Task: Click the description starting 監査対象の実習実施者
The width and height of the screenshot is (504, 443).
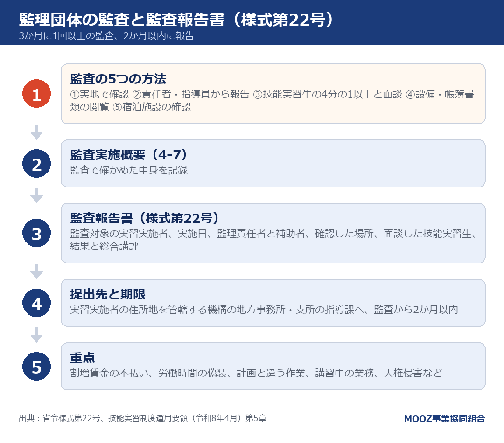Action: click(274, 240)
